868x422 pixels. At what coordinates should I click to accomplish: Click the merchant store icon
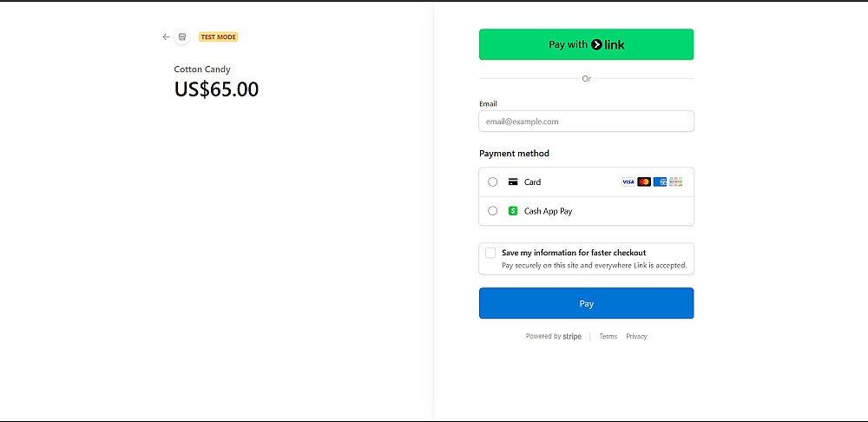[x=181, y=37]
